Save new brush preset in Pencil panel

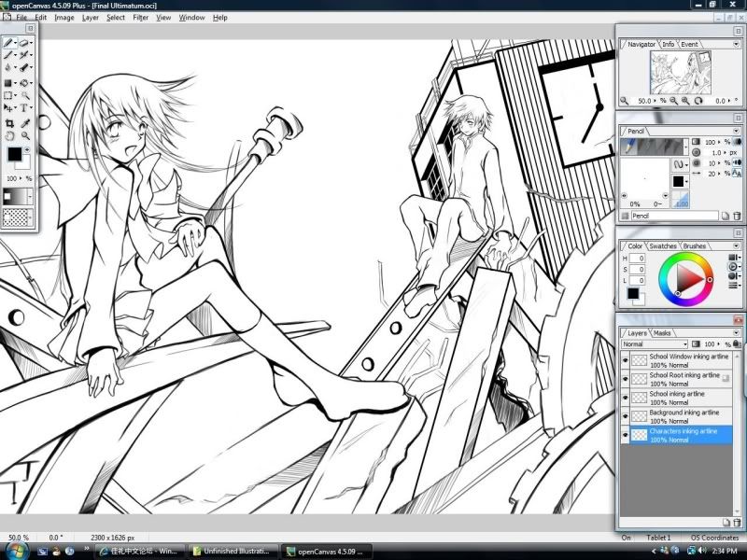tap(726, 216)
